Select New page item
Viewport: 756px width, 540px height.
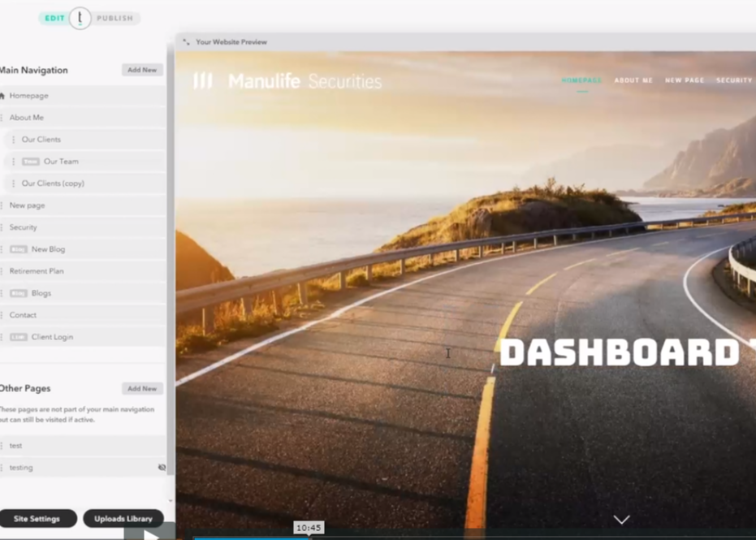(83, 205)
